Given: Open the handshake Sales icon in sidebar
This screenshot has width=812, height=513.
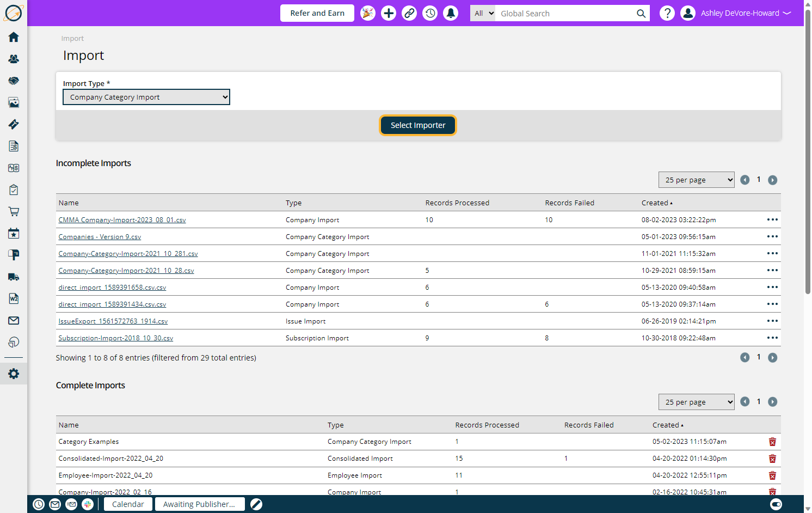Looking at the screenshot, I should (x=14, y=81).
